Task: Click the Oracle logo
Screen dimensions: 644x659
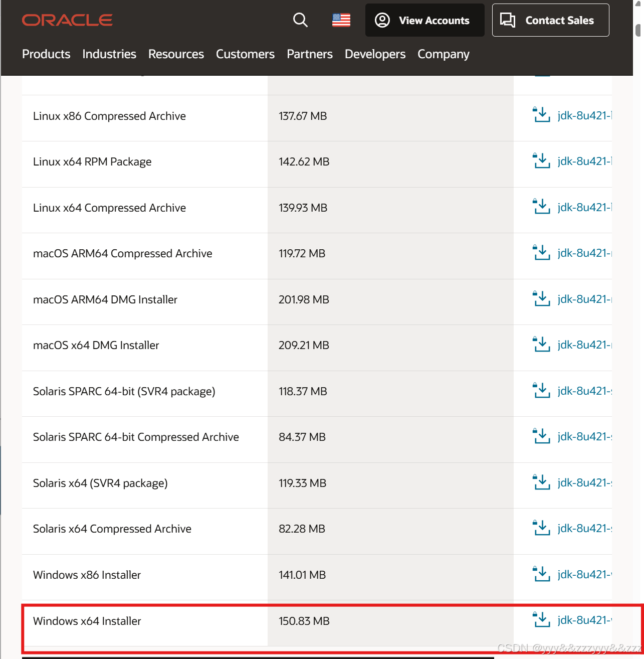Action: point(67,20)
